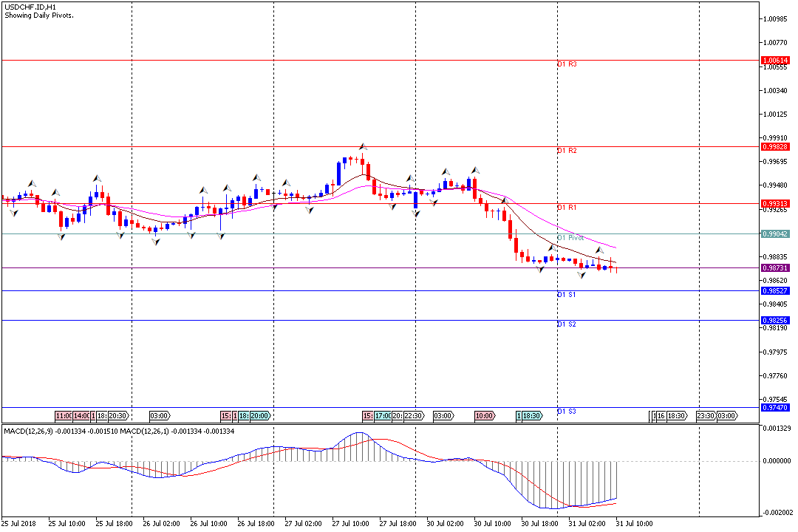The image size is (798, 532).
Task: Click the blue 0.98527 price tag
Action: 775,290
